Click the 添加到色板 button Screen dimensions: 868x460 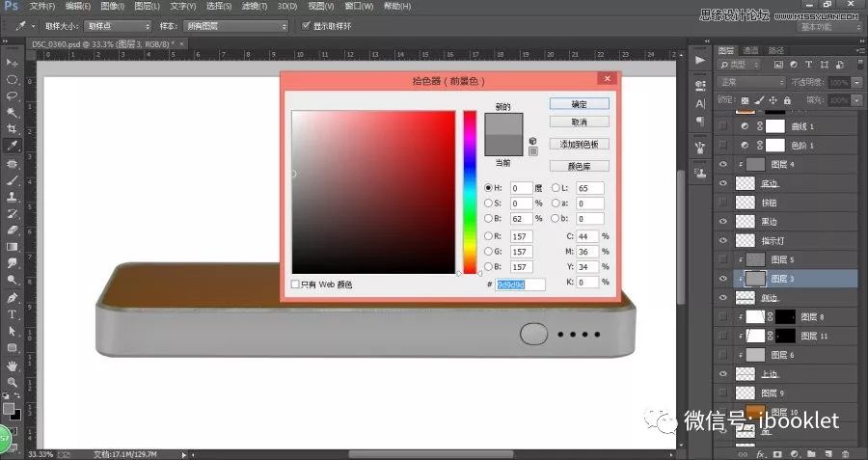[579, 144]
